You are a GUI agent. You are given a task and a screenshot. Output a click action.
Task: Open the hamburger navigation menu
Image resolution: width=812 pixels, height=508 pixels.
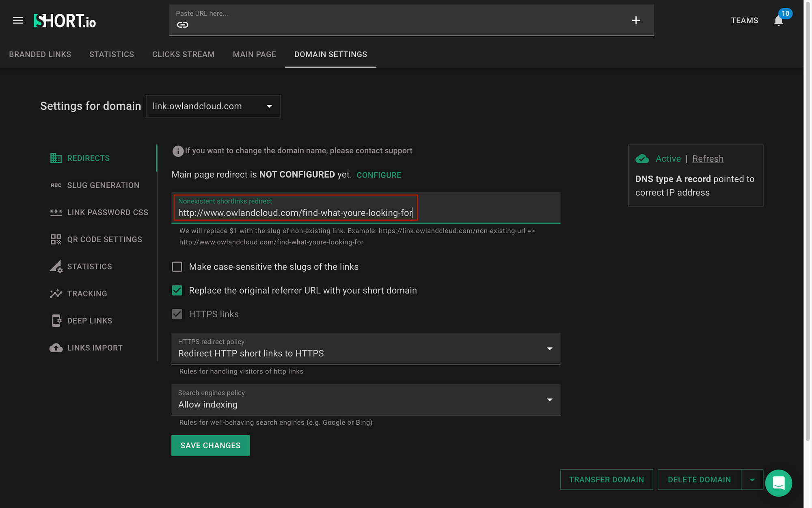(x=18, y=20)
